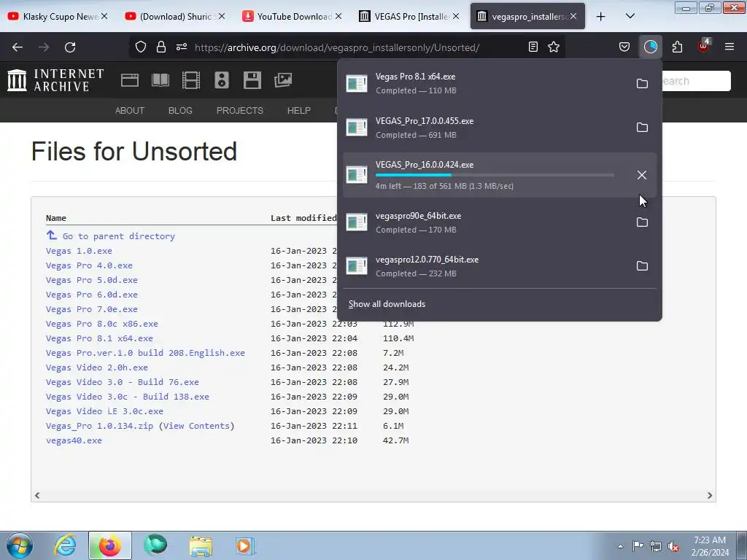
Task: Open the Vegas Pro 4.0.exe link
Action: click(x=89, y=265)
